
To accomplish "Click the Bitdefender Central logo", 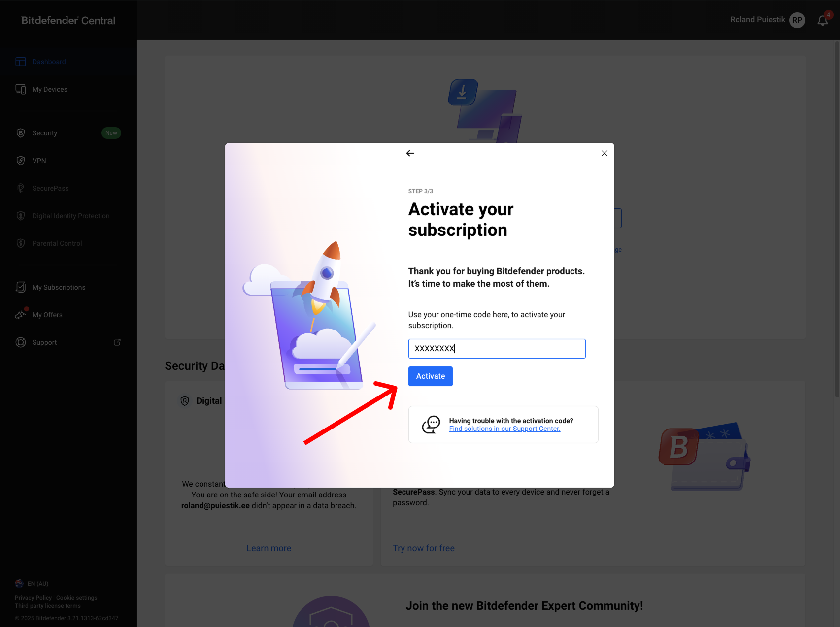I will pos(68,20).
